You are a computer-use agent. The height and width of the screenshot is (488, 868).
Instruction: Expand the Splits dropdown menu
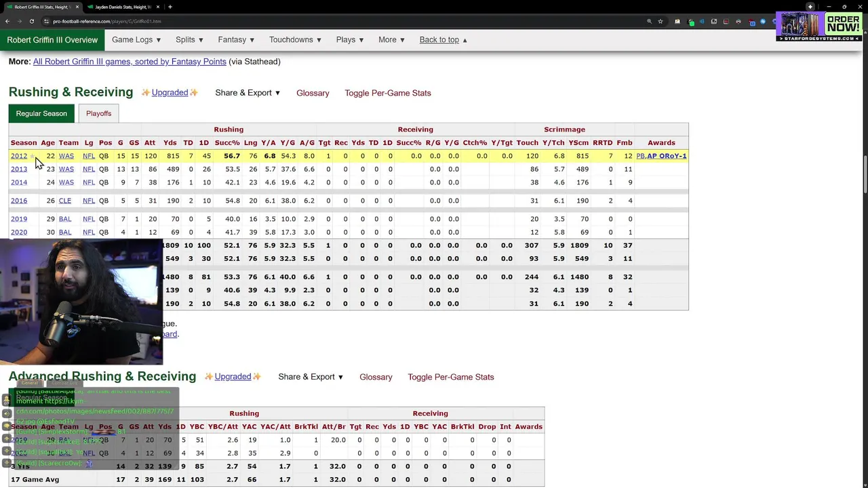tap(189, 39)
